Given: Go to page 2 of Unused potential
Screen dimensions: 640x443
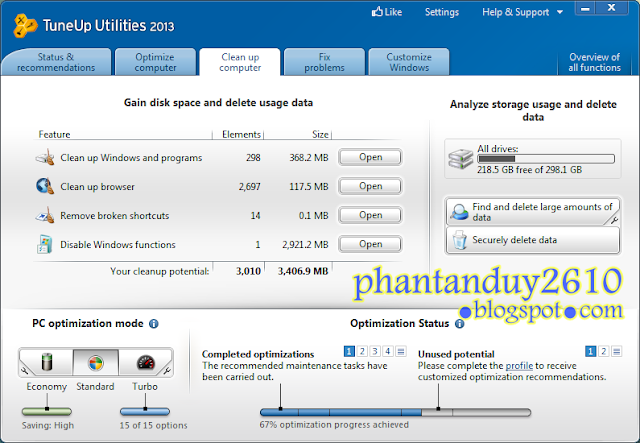Looking at the screenshot, I should [x=603, y=351].
